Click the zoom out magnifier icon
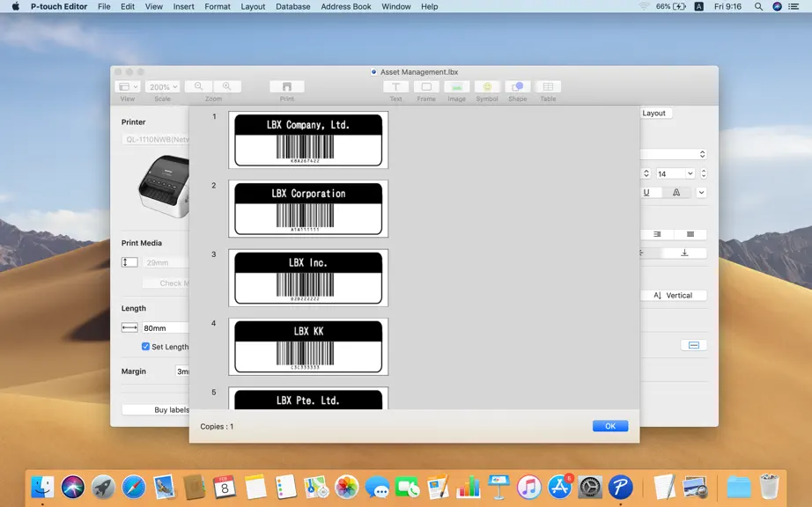 tap(198, 86)
